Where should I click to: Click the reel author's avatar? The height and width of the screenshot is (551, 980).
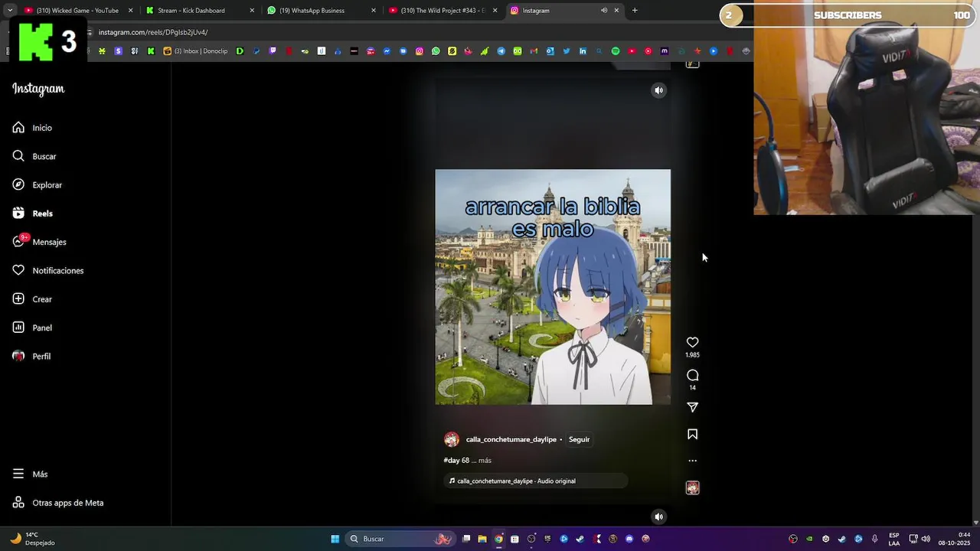pyautogui.click(x=452, y=439)
